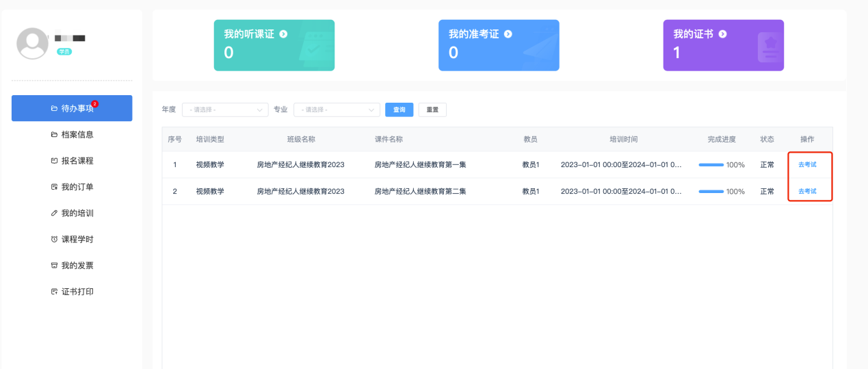Click the folder icon next to 档案信息

[x=54, y=135]
